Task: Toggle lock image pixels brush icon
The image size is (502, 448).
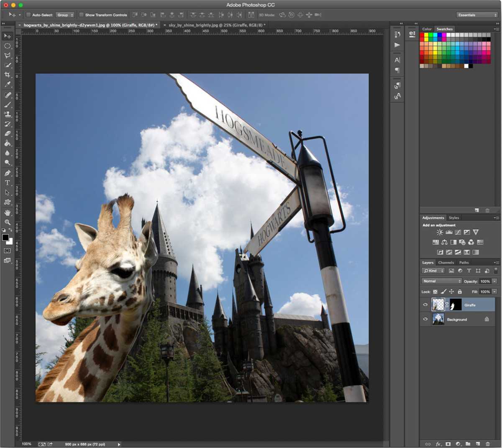Action: click(443, 292)
